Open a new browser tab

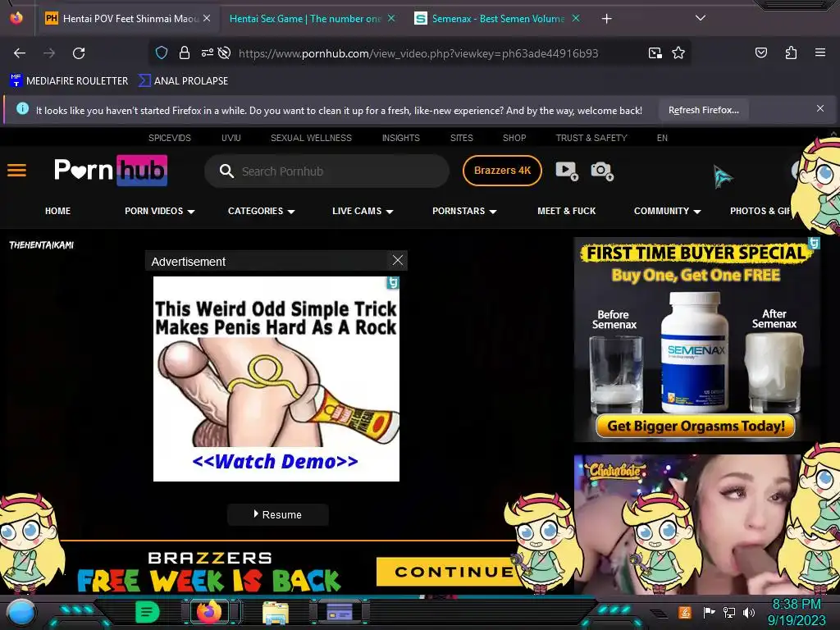[x=606, y=19]
